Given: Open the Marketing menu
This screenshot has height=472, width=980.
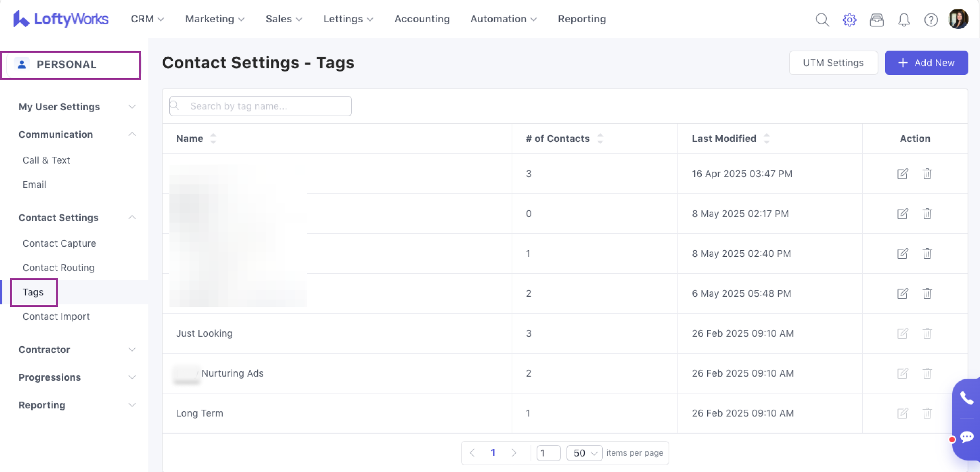Looking at the screenshot, I should [214, 19].
